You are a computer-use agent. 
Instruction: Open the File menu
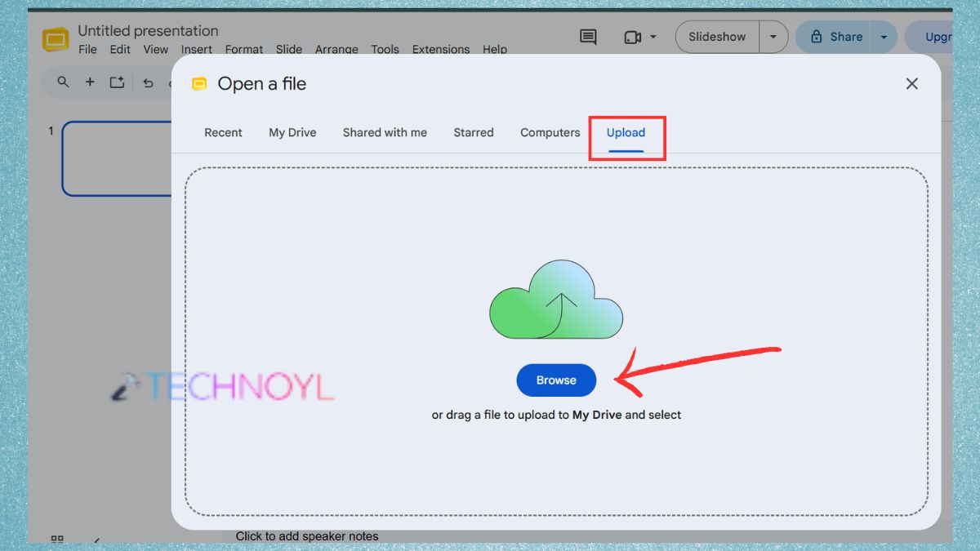click(x=87, y=49)
